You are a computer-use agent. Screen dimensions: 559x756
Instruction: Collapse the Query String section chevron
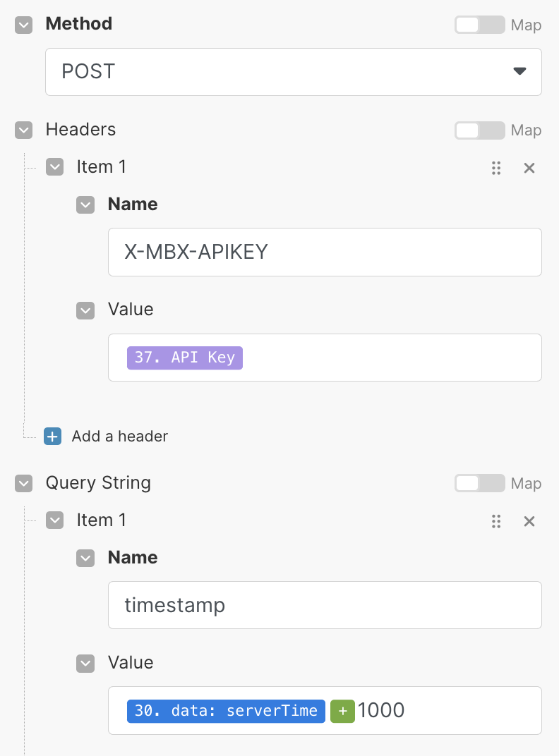point(24,483)
